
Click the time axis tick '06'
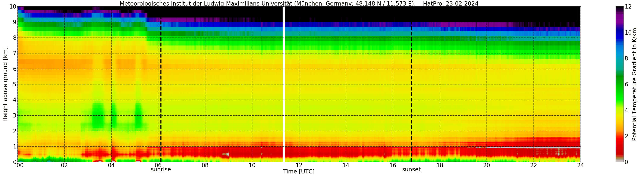tap(158, 165)
